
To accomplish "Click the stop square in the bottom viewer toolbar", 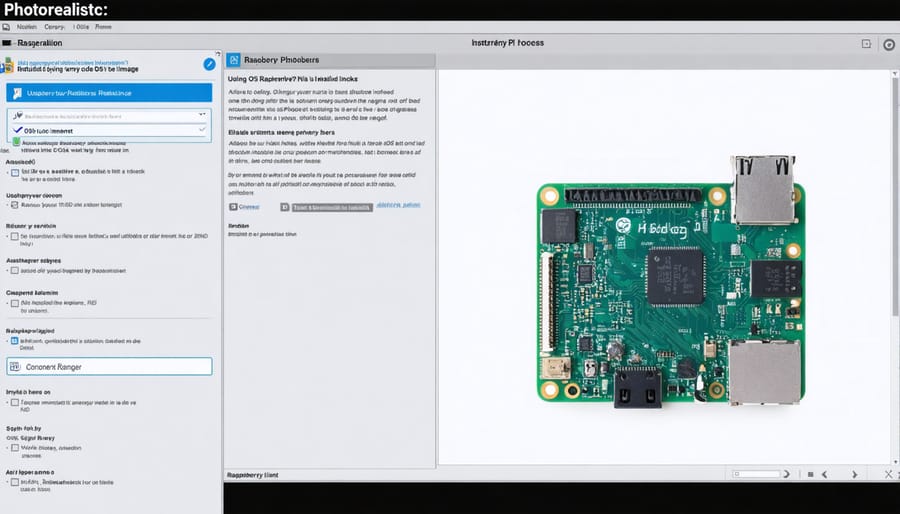I will [810, 474].
